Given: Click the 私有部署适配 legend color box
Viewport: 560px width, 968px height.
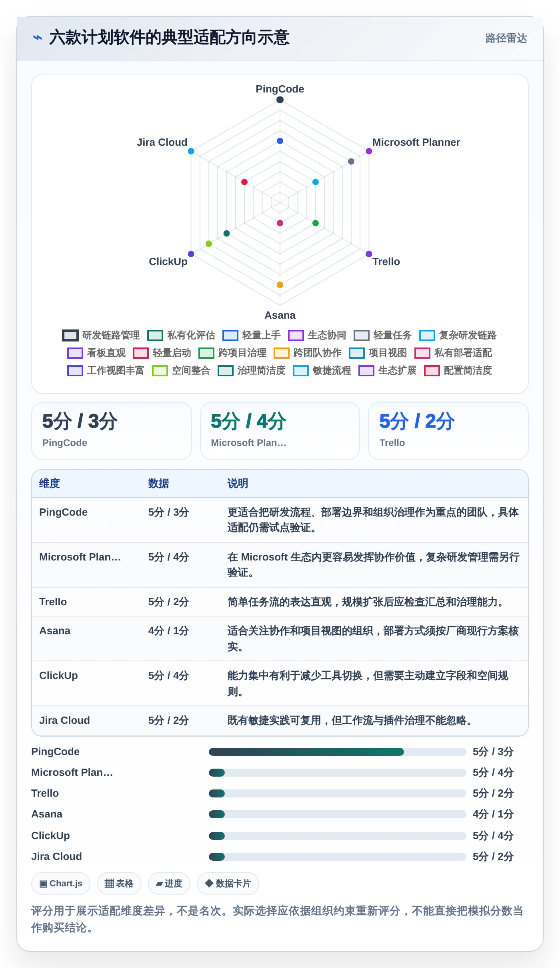Looking at the screenshot, I should tap(422, 353).
